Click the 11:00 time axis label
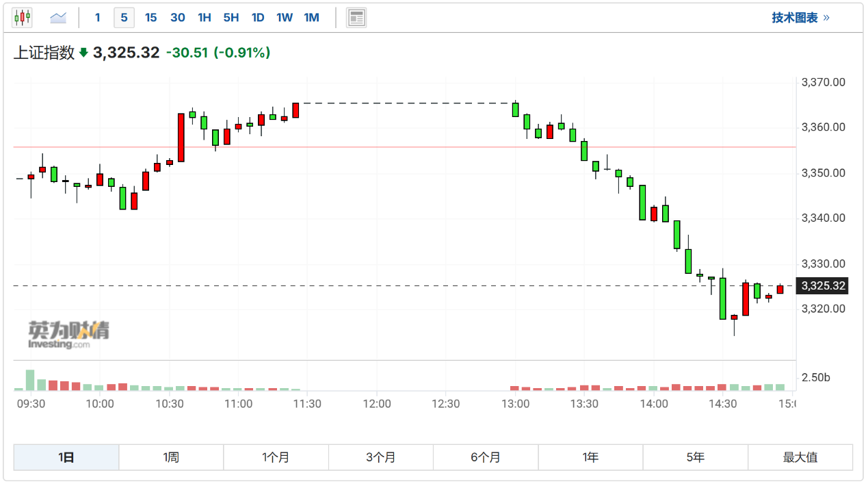This screenshot has height=486, width=868. pos(238,404)
